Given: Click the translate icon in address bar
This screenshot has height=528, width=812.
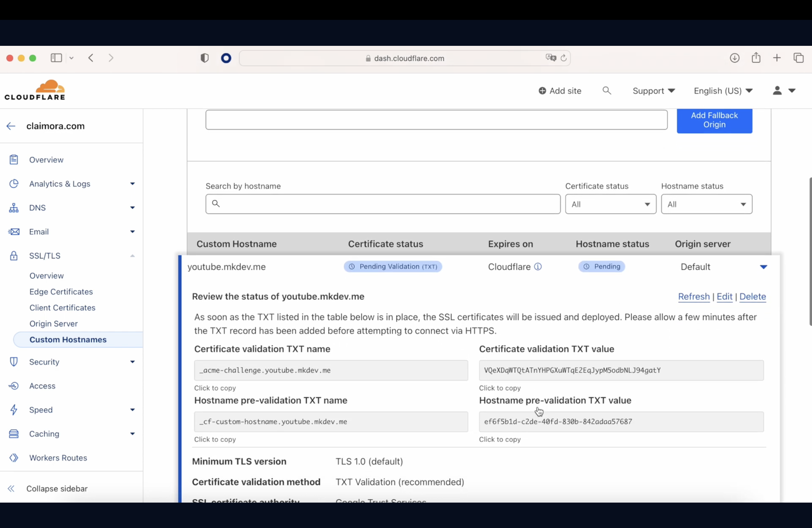Looking at the screenshot, I should tap(551, 58).
